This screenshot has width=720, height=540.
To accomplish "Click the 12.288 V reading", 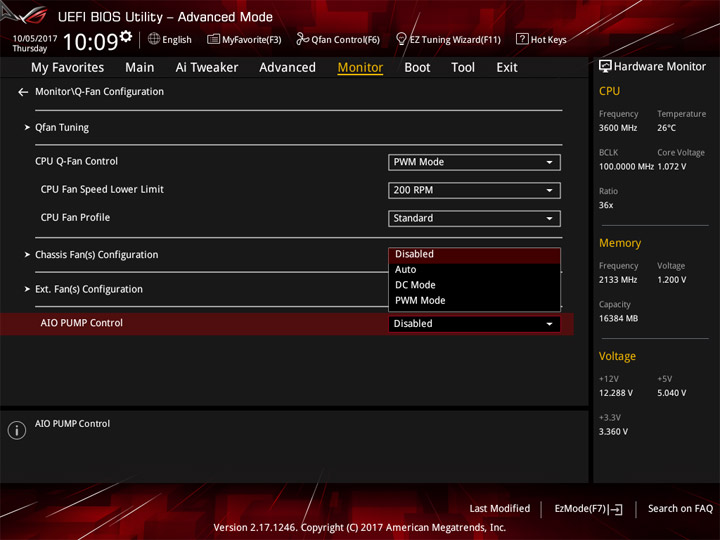I will (x=616, y=393).
